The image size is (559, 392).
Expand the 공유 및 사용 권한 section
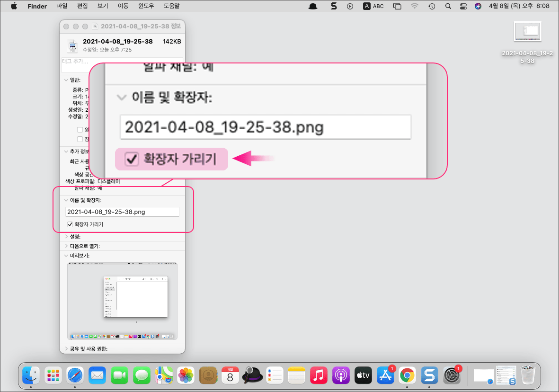[x=66, y=347]
